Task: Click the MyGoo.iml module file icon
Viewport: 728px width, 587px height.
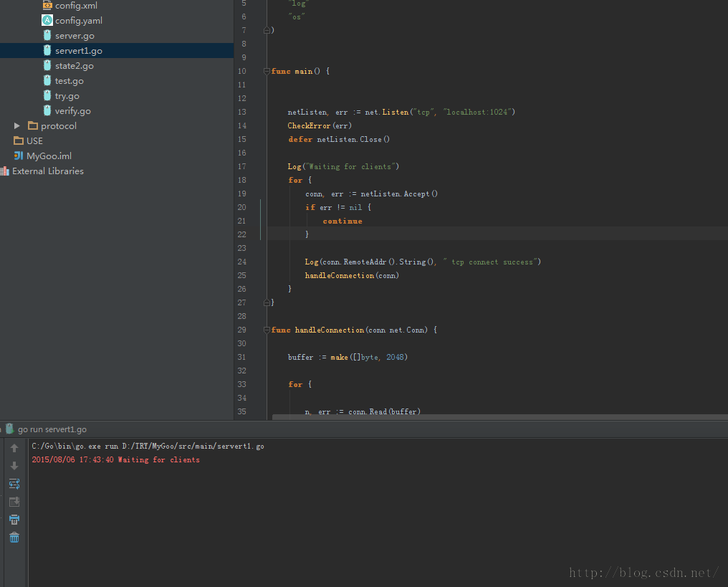Action: point(19,156)
